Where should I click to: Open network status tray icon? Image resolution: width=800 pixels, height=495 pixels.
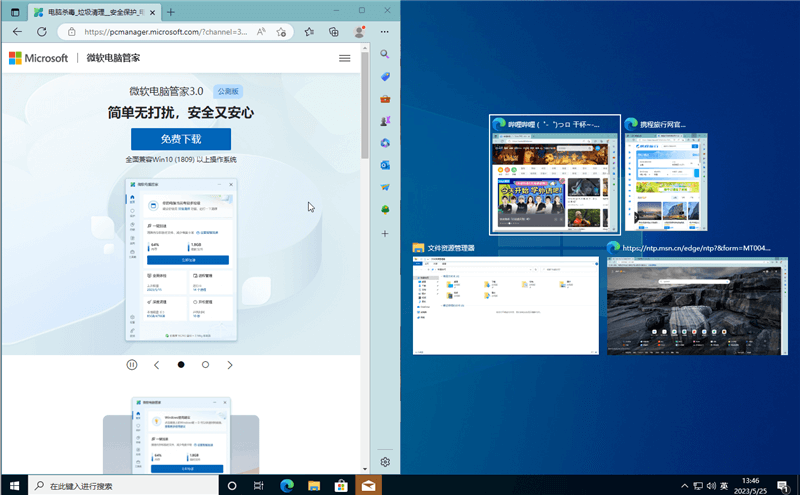click(x=698, y=486)
